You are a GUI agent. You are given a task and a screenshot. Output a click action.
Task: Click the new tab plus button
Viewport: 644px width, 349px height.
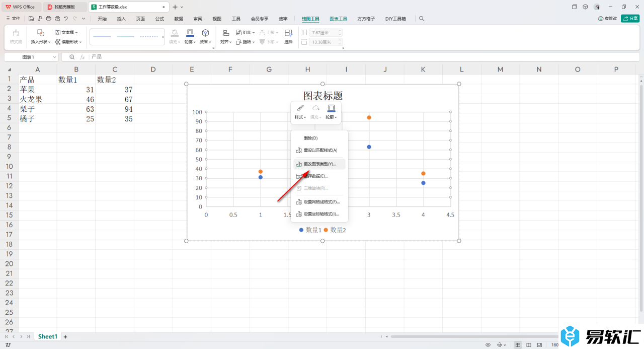click(x=175, y=7)
